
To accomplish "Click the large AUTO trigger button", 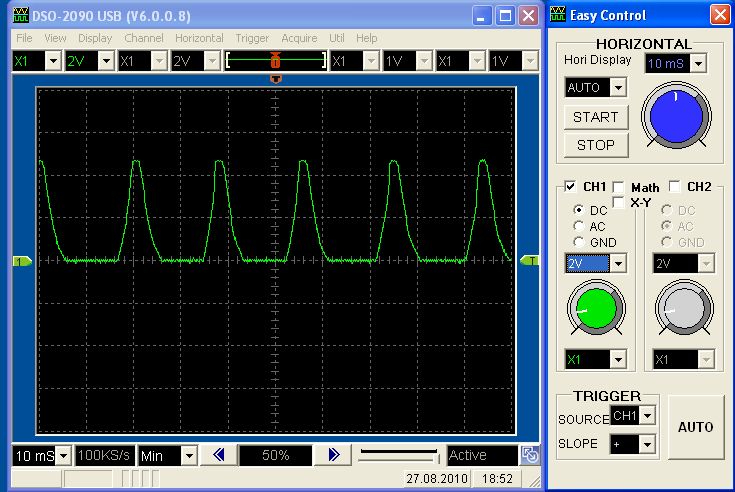I will [x=695, y=427].
